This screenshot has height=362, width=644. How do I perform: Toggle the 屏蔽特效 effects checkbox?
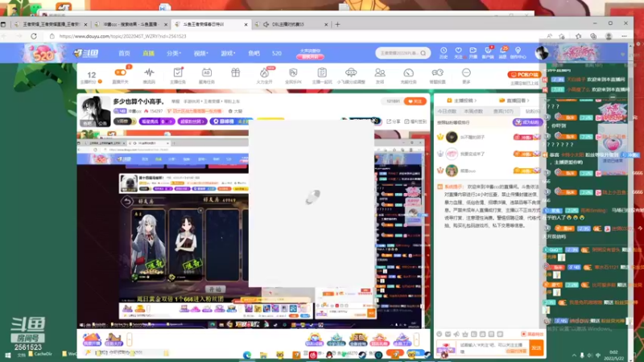click(x=532, y=334)
